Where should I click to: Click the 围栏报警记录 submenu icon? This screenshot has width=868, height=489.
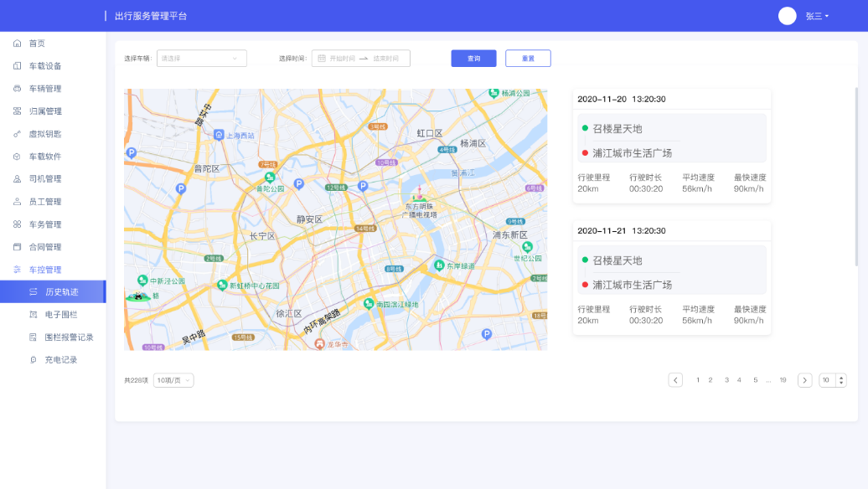34,337
